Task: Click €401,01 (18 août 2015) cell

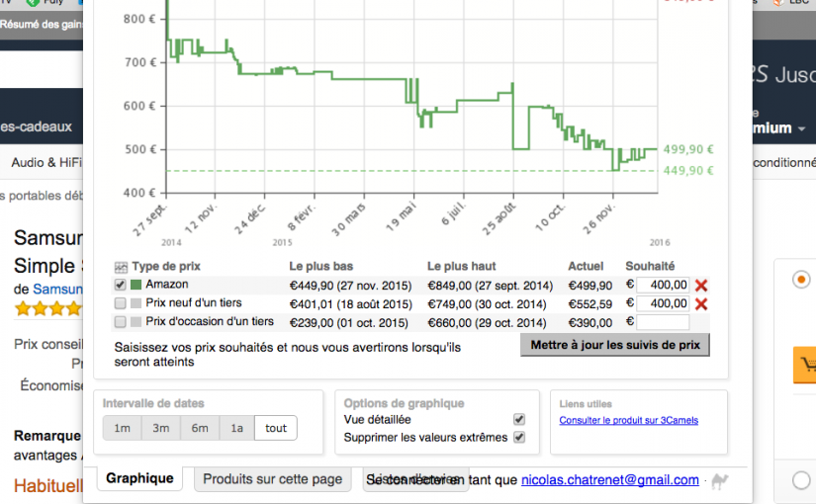Action: [351, 304]
